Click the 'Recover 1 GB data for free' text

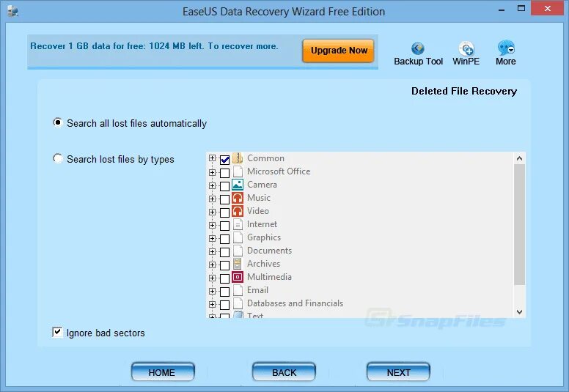click(x=154, y=46)
